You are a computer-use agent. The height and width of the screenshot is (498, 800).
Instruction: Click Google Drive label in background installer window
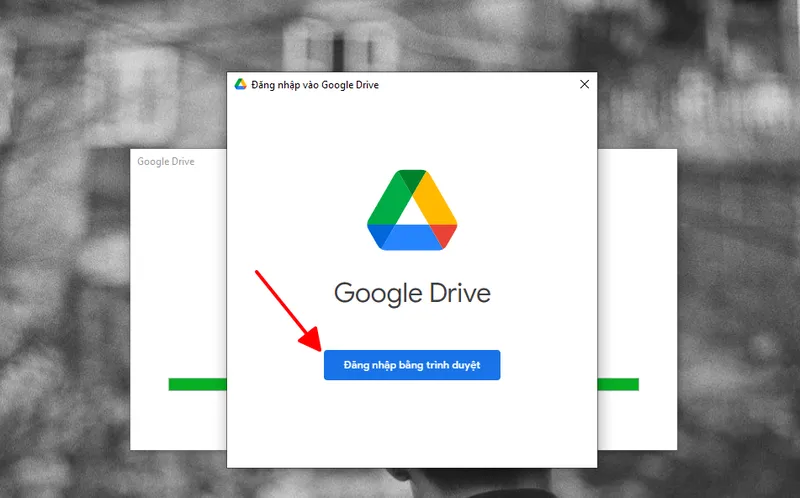(166, 161)
